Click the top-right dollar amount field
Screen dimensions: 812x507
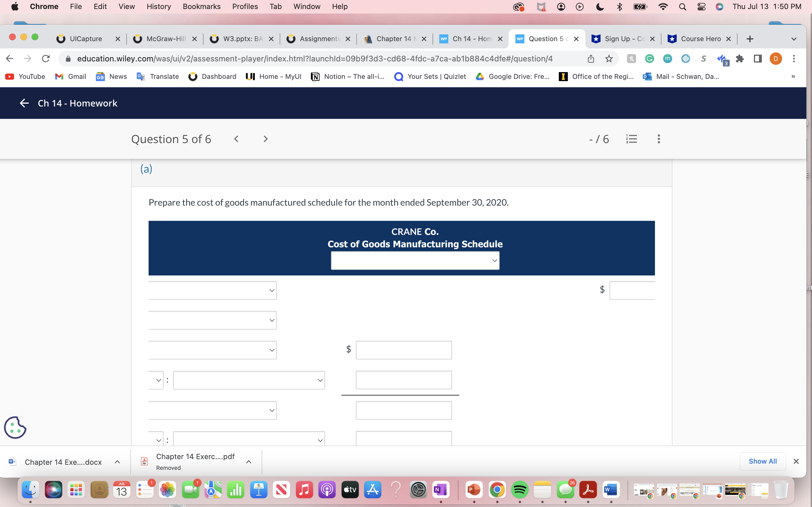(x=632, y=290)
